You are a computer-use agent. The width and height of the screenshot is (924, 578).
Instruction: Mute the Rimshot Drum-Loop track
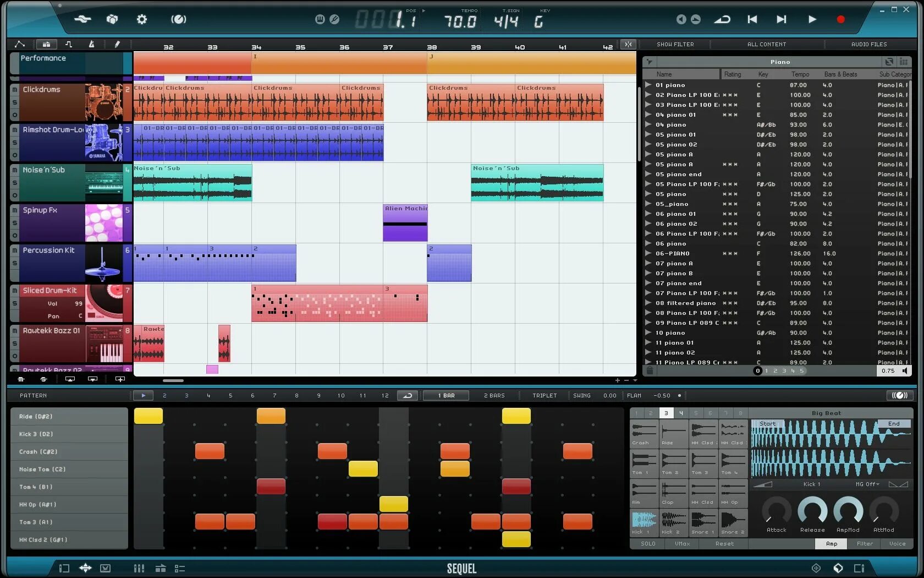point(15,129)
